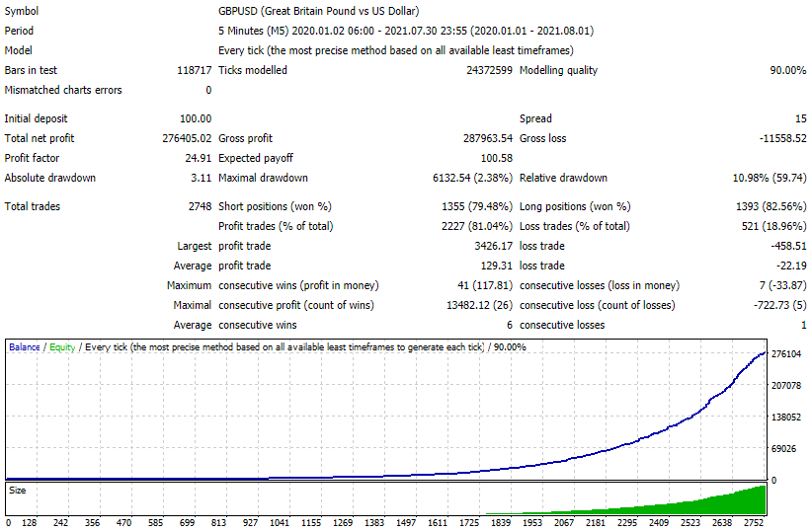
Task: Click Short positions value 1355 (79.48%)
Action: [477, 207]
